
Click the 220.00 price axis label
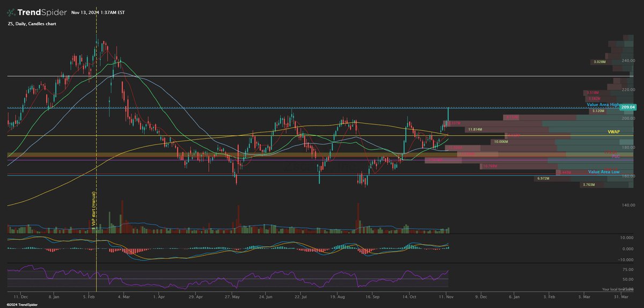click(628, 89)
